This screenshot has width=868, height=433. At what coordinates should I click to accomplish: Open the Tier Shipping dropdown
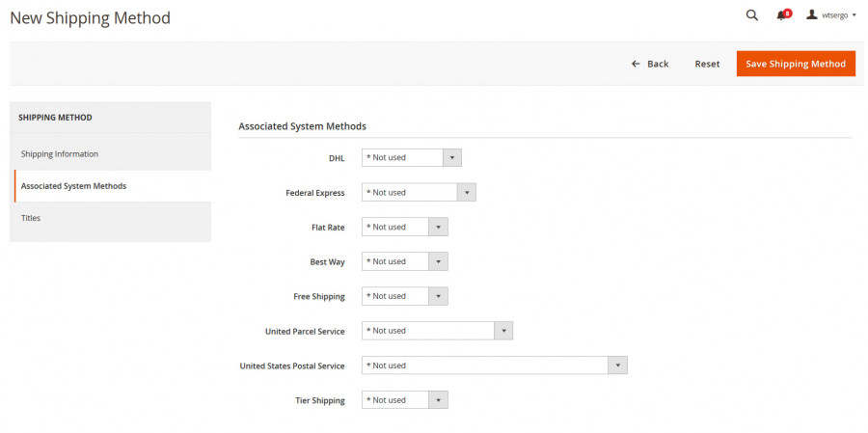(x=405, y=400)
